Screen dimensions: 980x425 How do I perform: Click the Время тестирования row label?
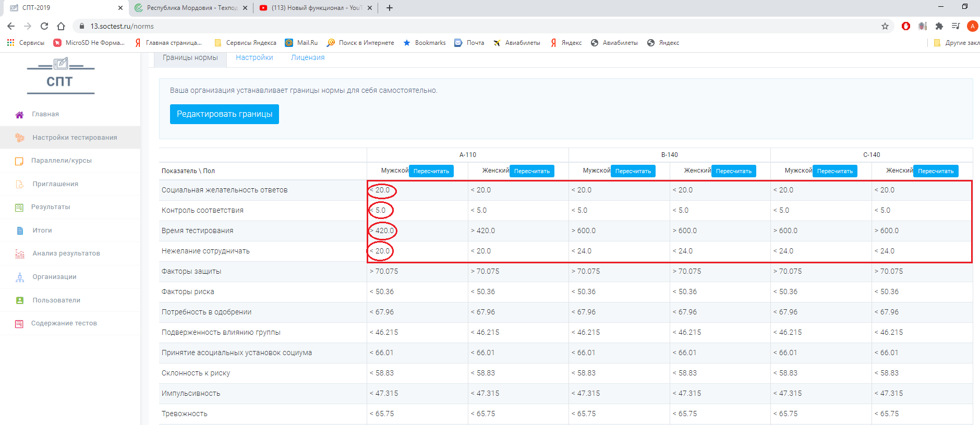(x=198, y=231)
